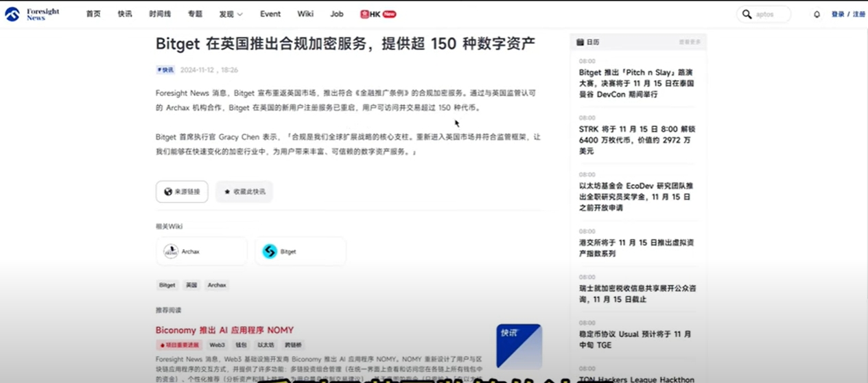Click the 钱包 tag
Viewport: 868px width, 383px height.
(240, 345)
